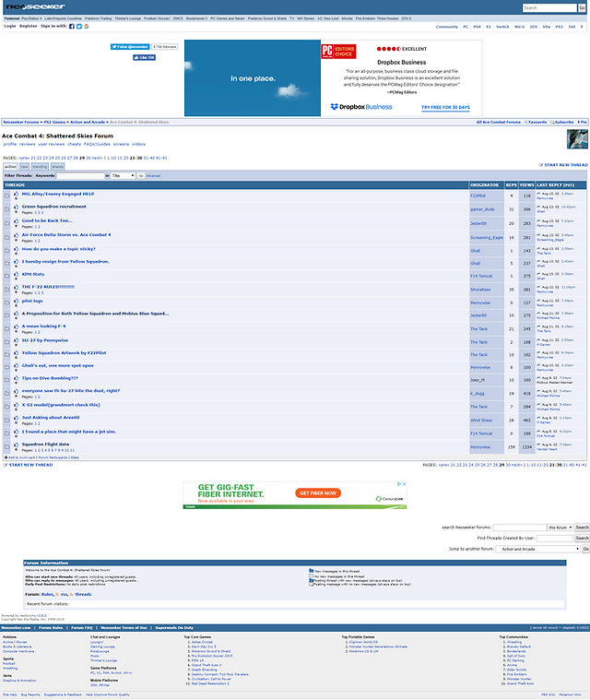Click the Twitter Follow @neoseeker button

(x=130, y=46)
